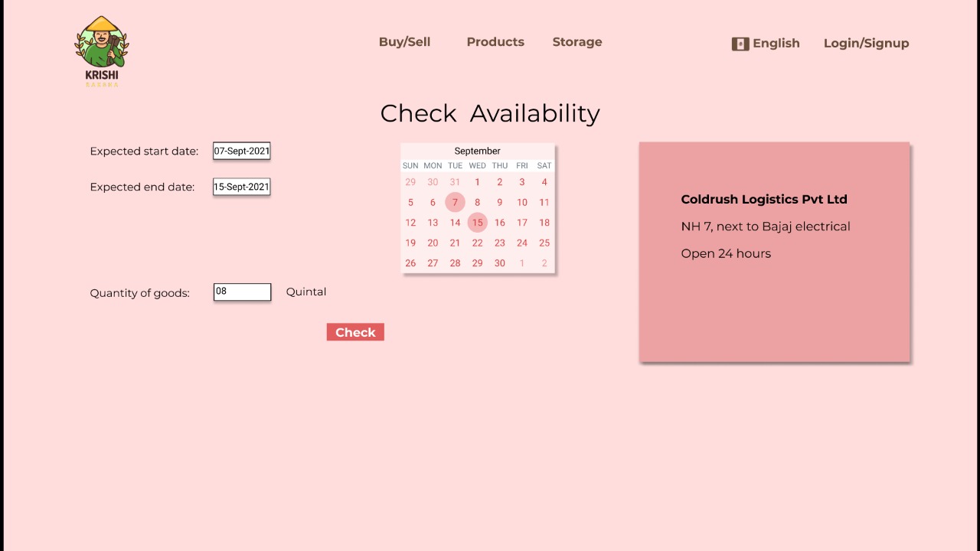Viewport: 980px width, 551px height.
Task: Click the Check Availability heading
Action: [x=490, y=113]
